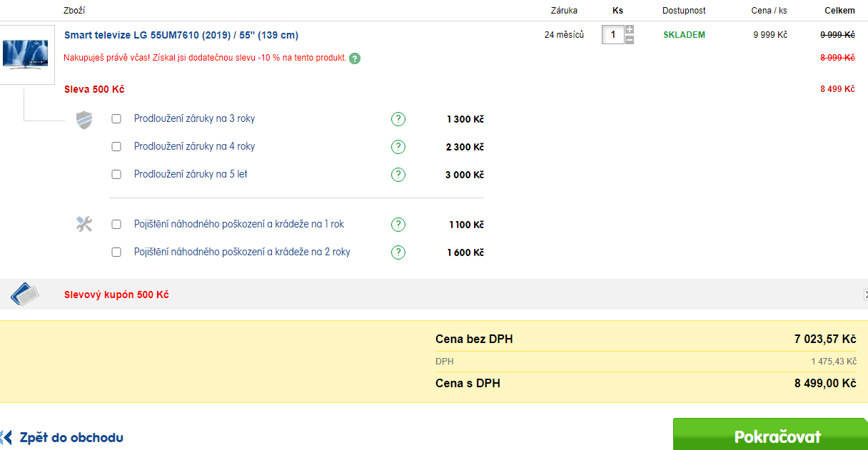Open Smart televize LG 55UM7610 product link
Screen dimensions: 868x450
pos(181,35)
